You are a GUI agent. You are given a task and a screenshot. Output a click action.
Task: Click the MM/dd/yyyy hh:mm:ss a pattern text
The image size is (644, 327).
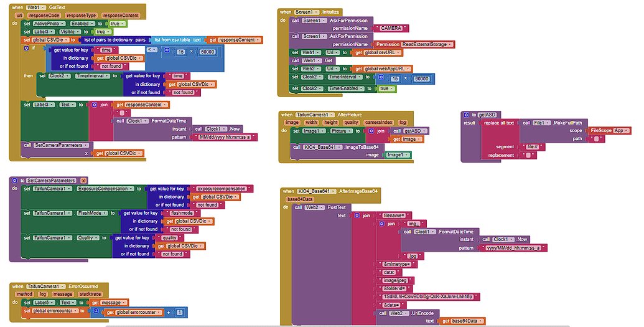(225, 136)
